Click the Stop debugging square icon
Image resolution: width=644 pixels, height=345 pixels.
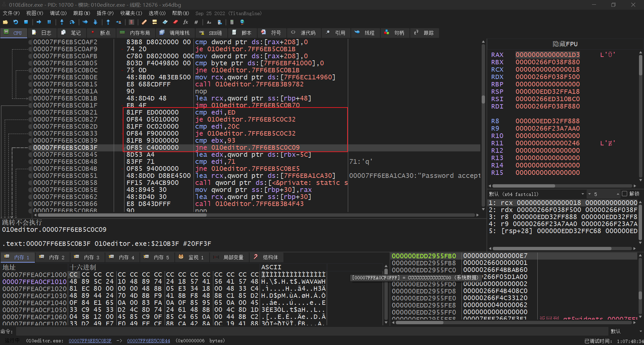pyautogui.click(x=26, y=22)
